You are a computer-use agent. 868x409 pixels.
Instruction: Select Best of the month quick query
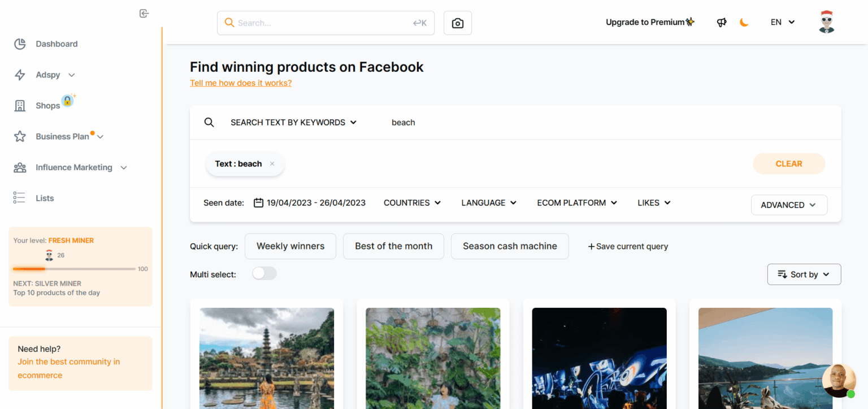(394, 246)
